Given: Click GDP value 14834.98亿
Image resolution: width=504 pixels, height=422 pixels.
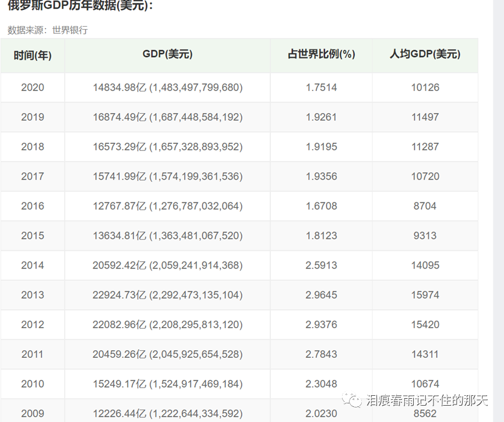Looking at the screenshot, I should [119, 87].
